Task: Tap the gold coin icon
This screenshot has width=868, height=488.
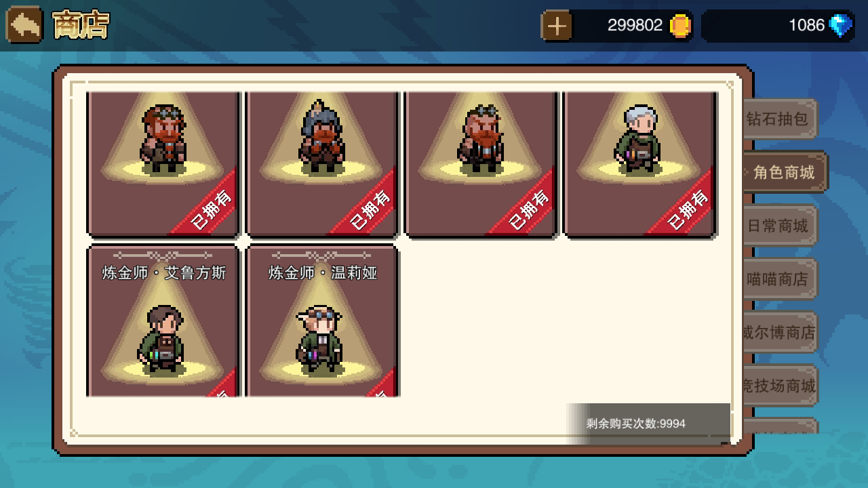Action: point(680,26)
